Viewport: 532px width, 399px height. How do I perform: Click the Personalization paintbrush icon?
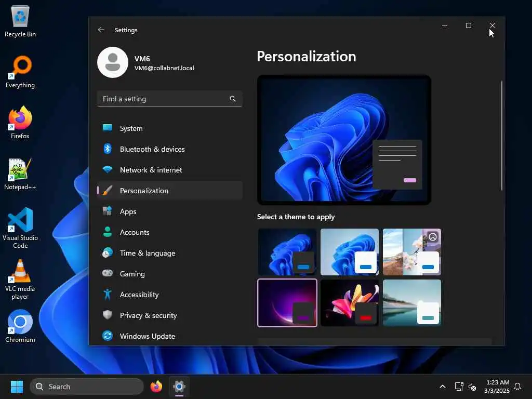pos(108,190)
